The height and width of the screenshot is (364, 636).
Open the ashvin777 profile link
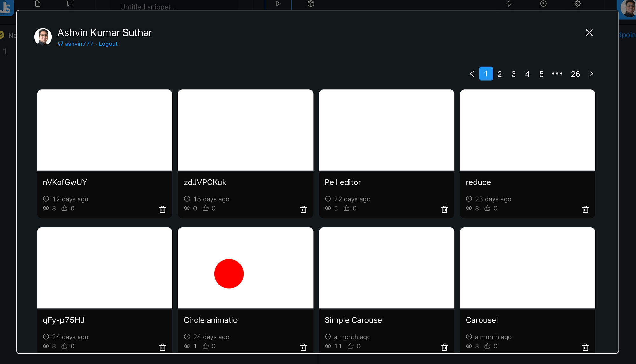(x=79, y=44)
